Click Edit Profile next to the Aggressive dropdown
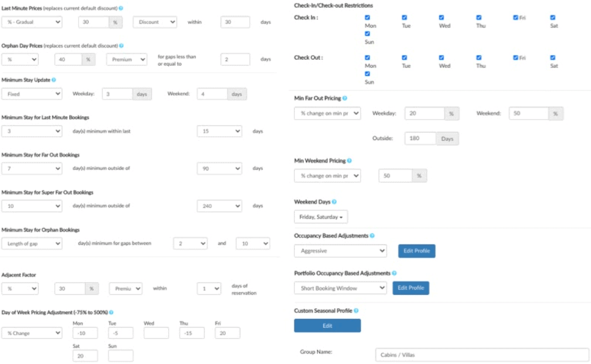 tap(416, 251)
